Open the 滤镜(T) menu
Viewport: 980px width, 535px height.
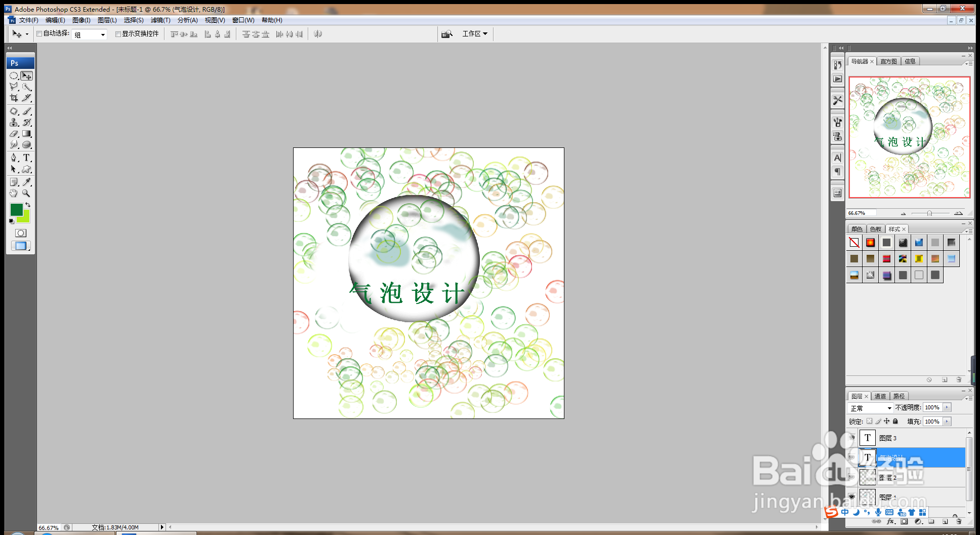pyautogui.click(x=160, y=20)
